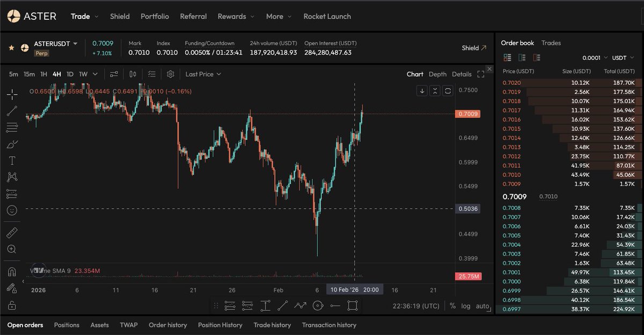Toggle magnet mode for drawings
This screenshot has width=644, height=335.
click(x=12, y=272)
